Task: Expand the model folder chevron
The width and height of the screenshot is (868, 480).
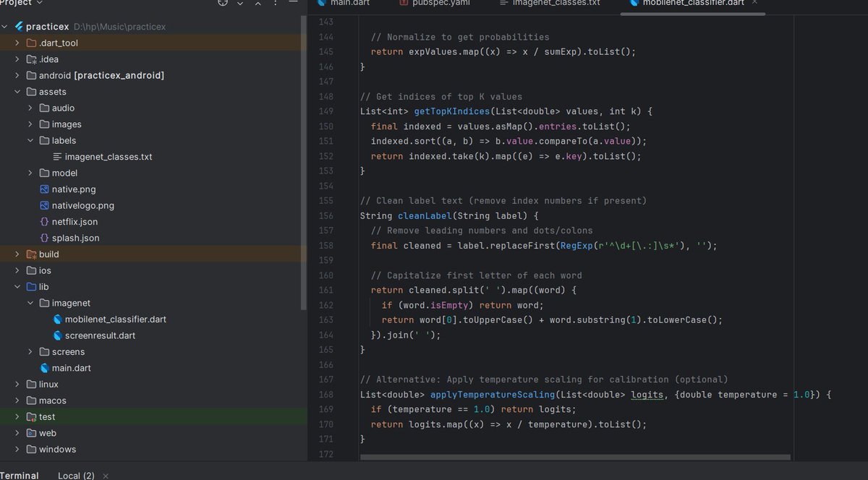Action: click(30, 173)
